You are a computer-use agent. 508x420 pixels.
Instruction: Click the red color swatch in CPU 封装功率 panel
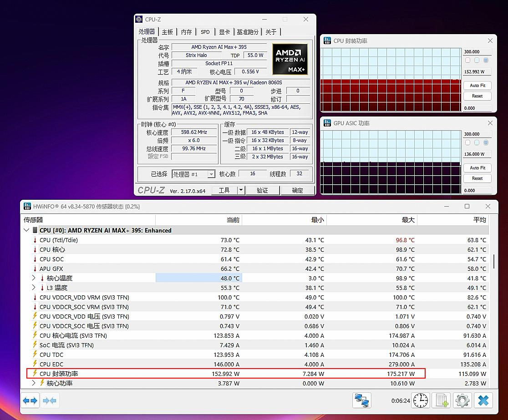[x=467, y=60]
